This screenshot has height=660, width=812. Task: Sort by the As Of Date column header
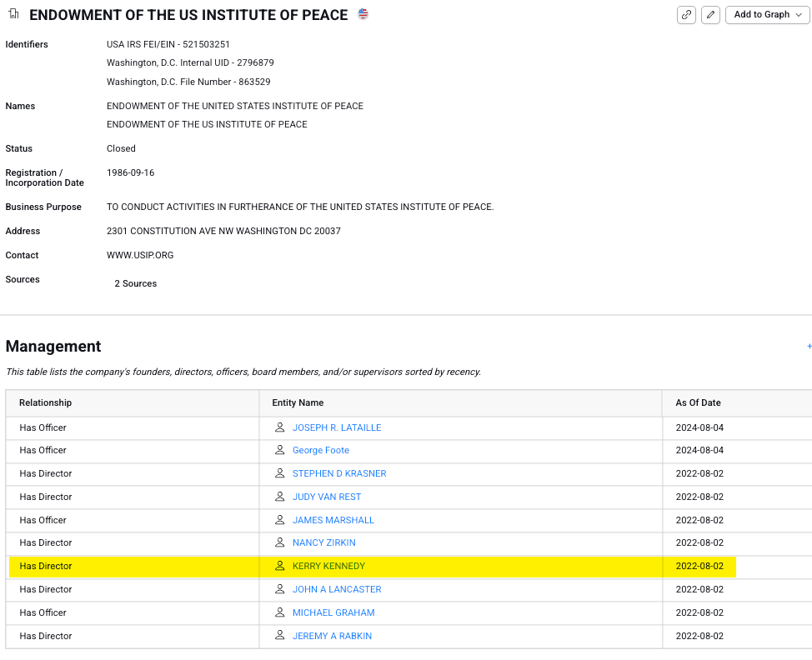click(698, 402)
